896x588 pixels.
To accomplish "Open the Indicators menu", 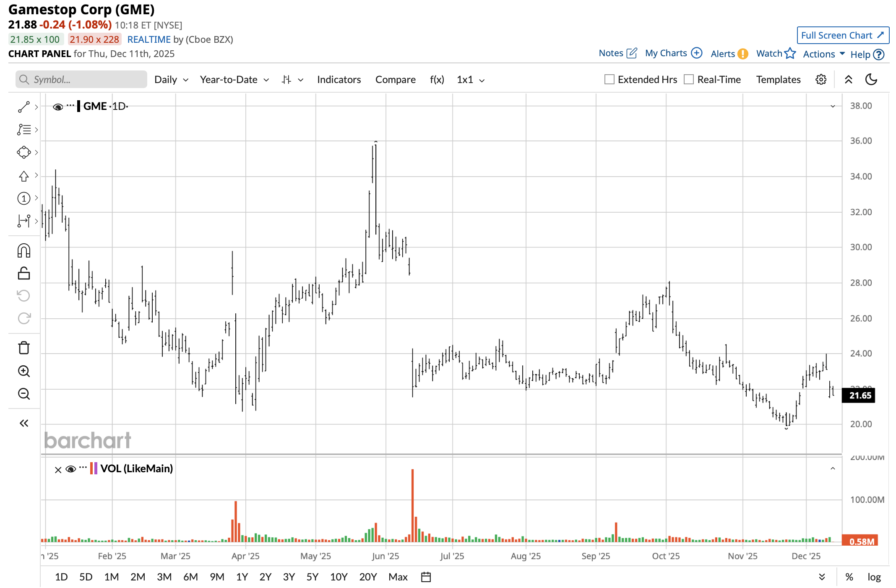I will coord(339,80).
